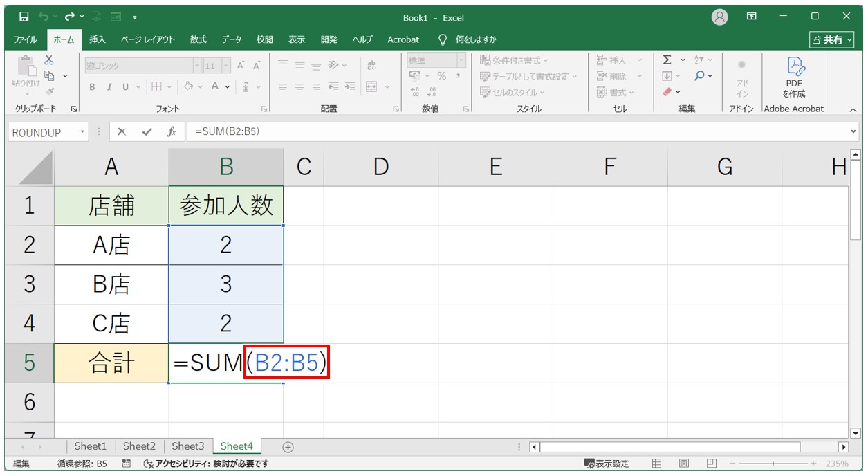This screenshot has width=868, height=476.
Task: Expand the formula bar chevron
Action: (853, 131)
